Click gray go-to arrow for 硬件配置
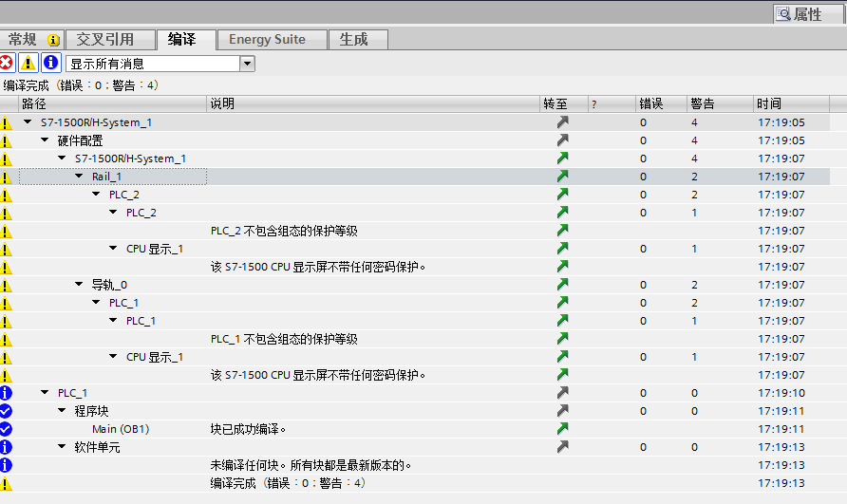Screen dimensions: 847x504 coord(563,140)
